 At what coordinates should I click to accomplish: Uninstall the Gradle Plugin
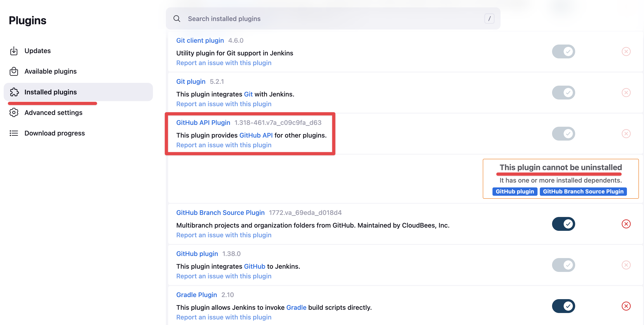point(626,306)
